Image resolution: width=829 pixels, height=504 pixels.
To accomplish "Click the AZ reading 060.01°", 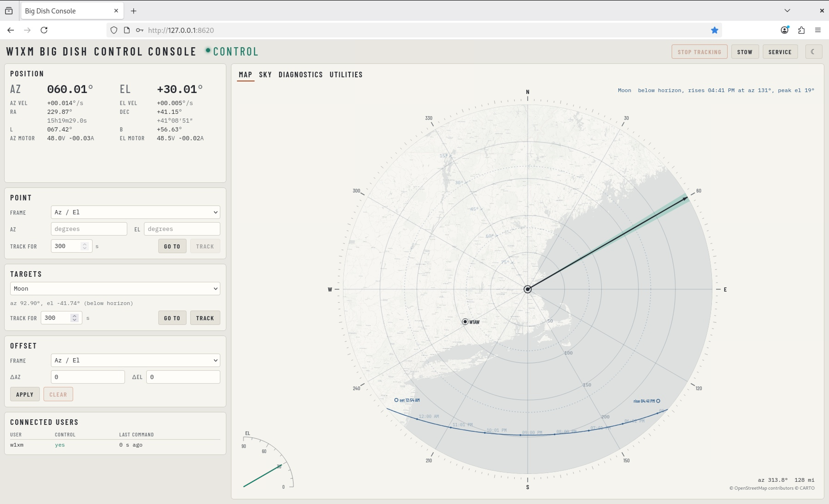I will 70,89.
